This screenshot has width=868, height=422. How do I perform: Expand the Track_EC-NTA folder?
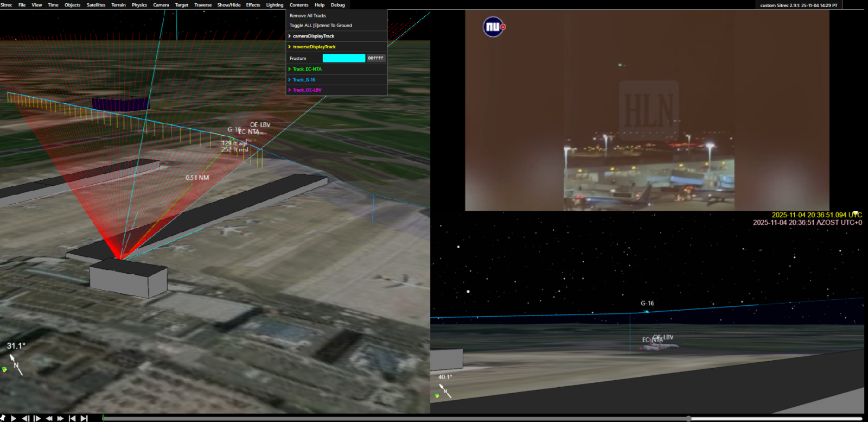click(x=307, y=69)
